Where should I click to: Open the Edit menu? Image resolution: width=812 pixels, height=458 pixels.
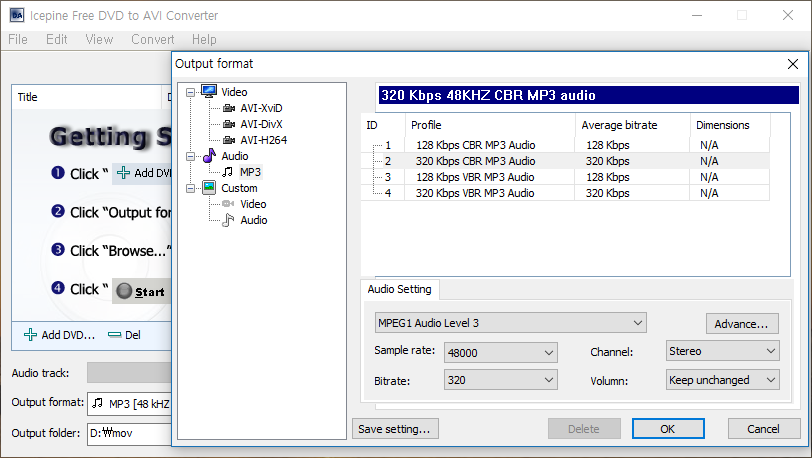[56, 39]
